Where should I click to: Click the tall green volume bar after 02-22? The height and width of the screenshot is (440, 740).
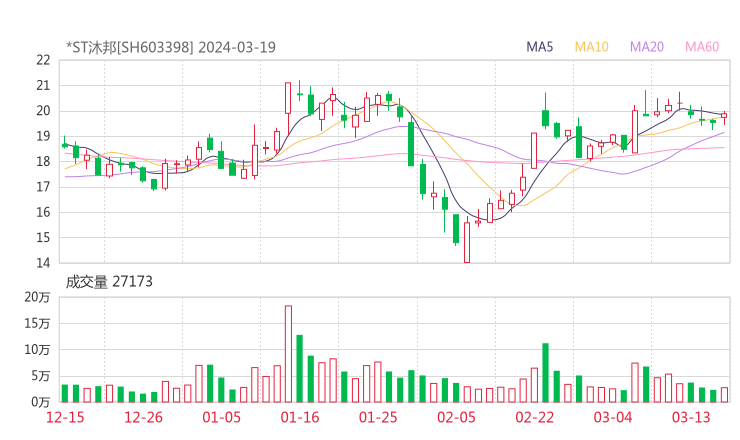[546, 373]
